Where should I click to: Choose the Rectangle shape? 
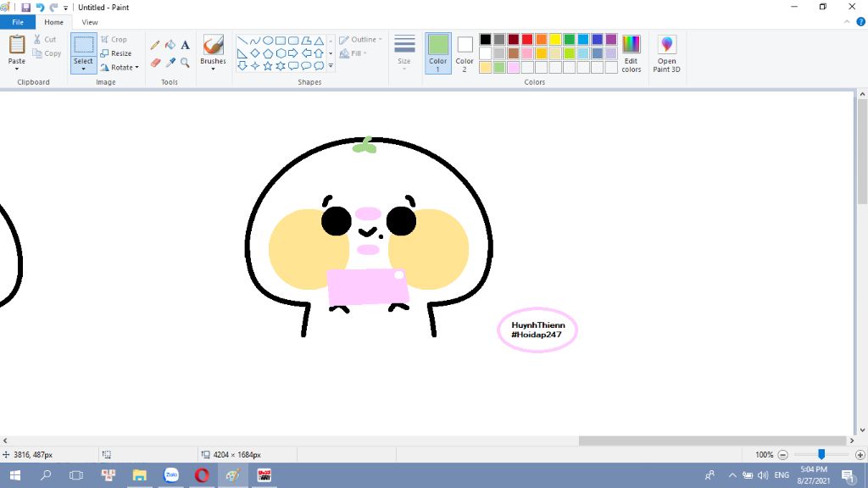point(281,41)
